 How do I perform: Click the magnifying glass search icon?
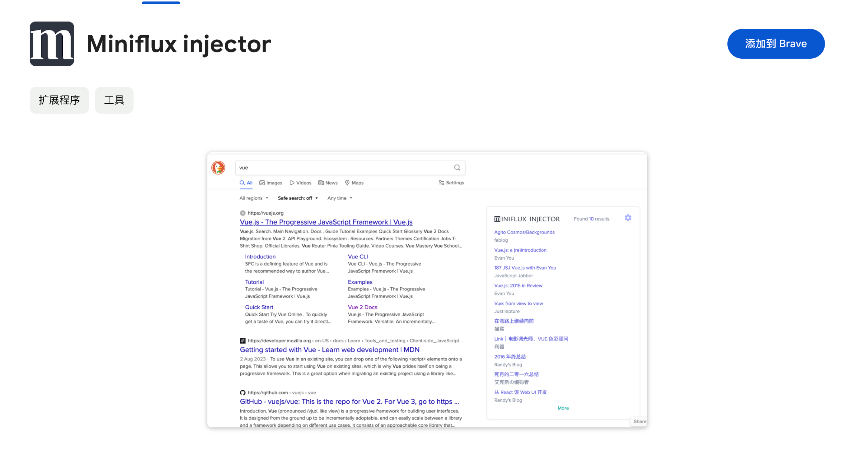[x=457, y=167]
